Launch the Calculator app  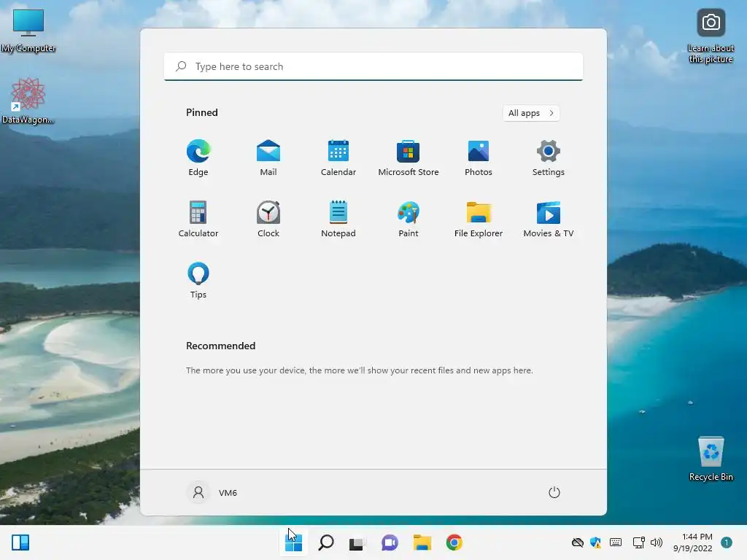tap(198, 219)
